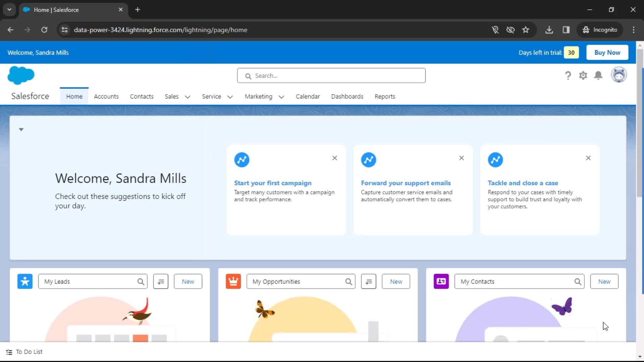The image size is (644, 362).
Task: Click the Tackle and close a case icon
Action: coord(495,160)
